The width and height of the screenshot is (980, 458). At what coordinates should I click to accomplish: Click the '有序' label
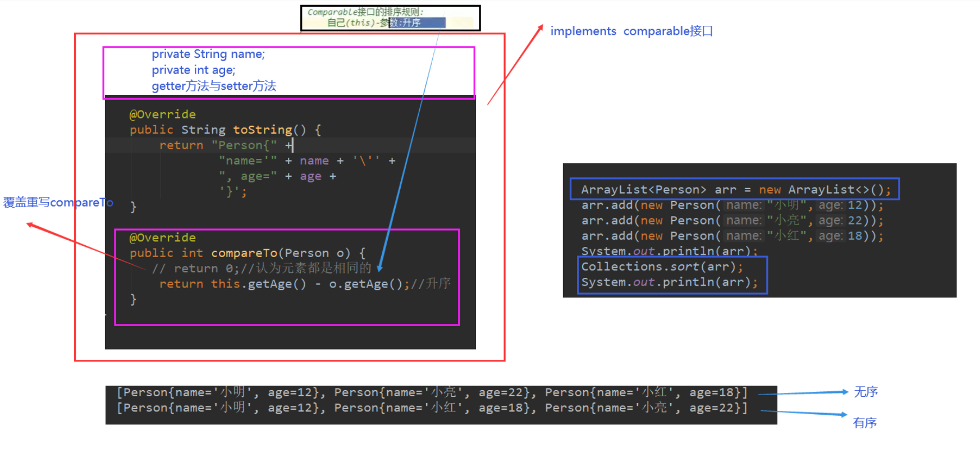865,423
